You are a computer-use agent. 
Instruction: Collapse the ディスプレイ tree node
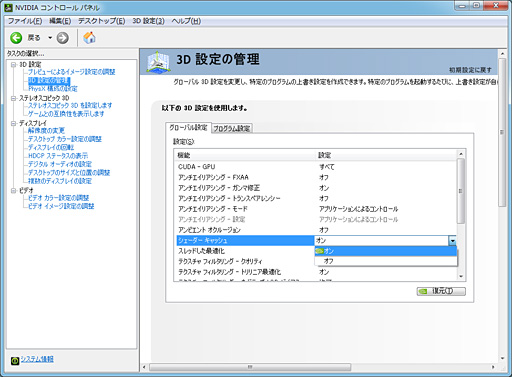coord(13,123)
